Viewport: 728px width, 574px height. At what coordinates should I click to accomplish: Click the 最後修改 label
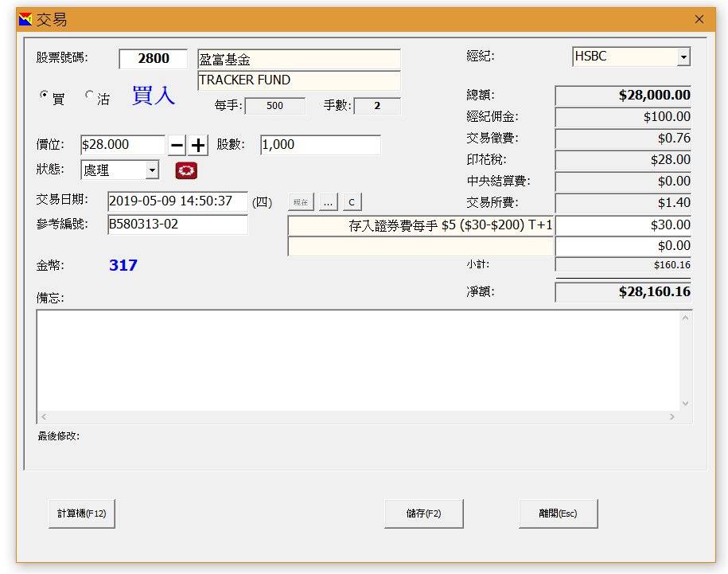(59, 436)
